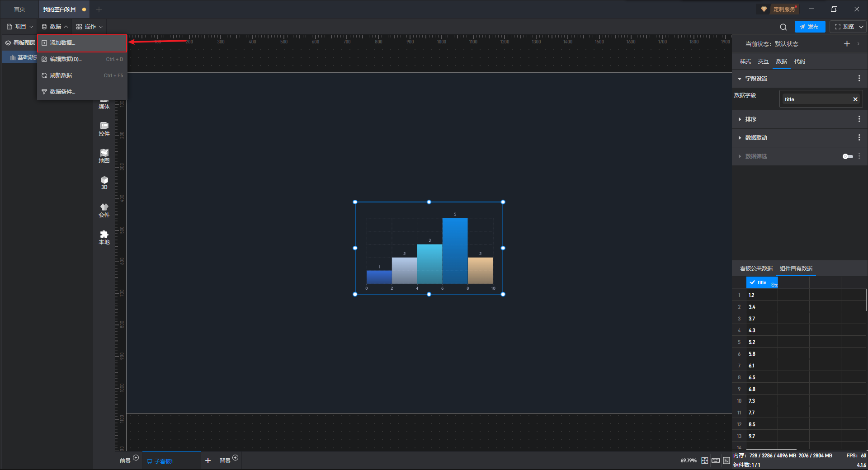The height and width of the screenshot is (470, 868).
Task: Click the search magnifier icon
Action: pos(783,27)
